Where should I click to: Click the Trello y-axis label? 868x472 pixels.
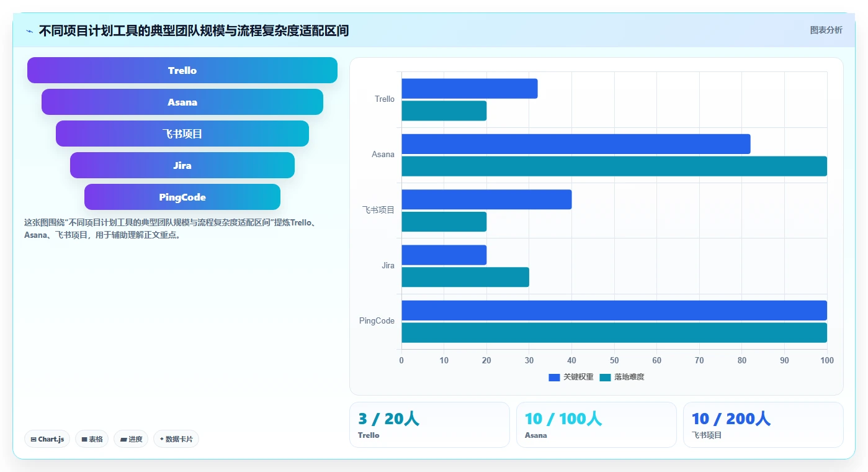click(x=385, y=99)
